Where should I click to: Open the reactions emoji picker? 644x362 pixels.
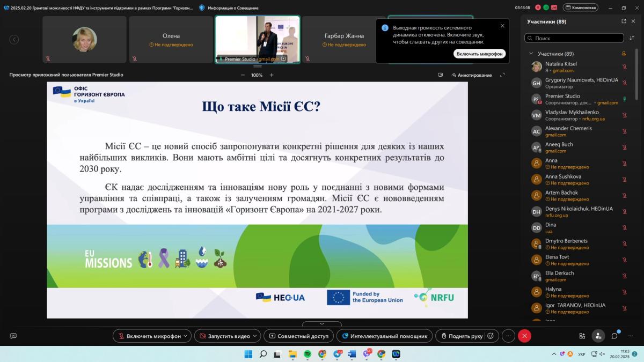[490, 336]
